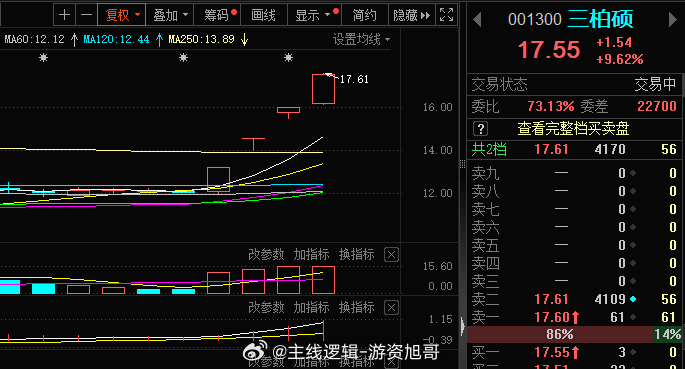Click the 交易中 trading status
Screen dimensions: 685x369
tap(655, 84)
